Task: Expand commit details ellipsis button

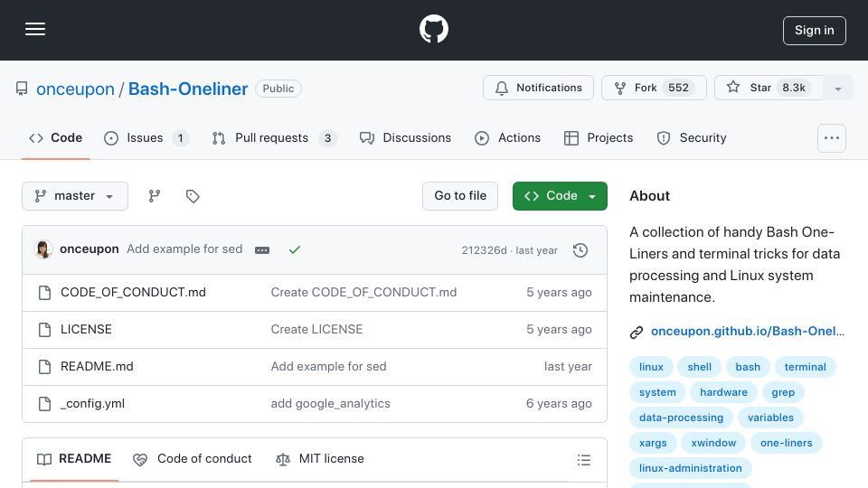Action: point(262,250)
